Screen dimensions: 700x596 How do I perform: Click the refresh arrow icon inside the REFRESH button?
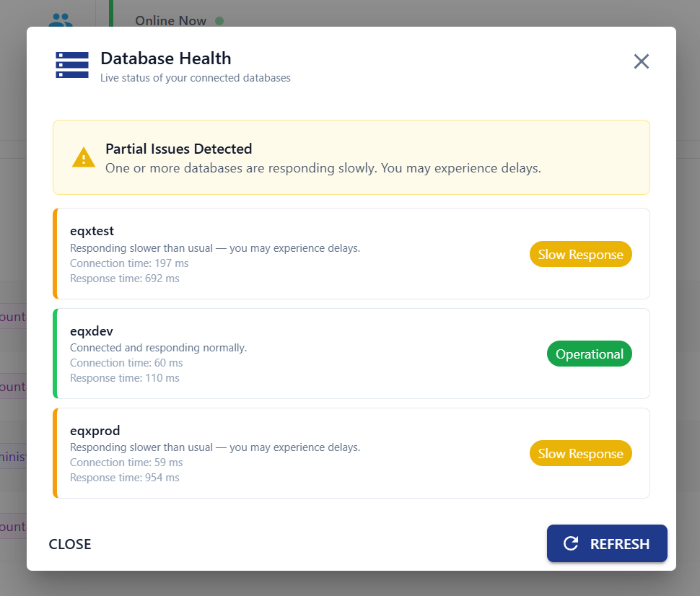pyautogui.click(x=571, y=543)
